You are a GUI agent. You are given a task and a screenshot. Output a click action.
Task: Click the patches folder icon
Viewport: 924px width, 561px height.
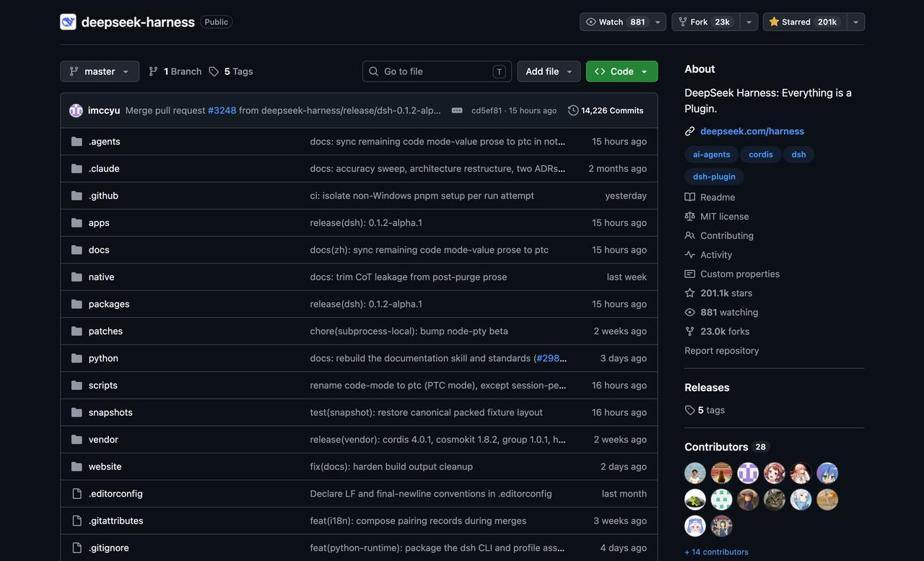coord(77,331)
